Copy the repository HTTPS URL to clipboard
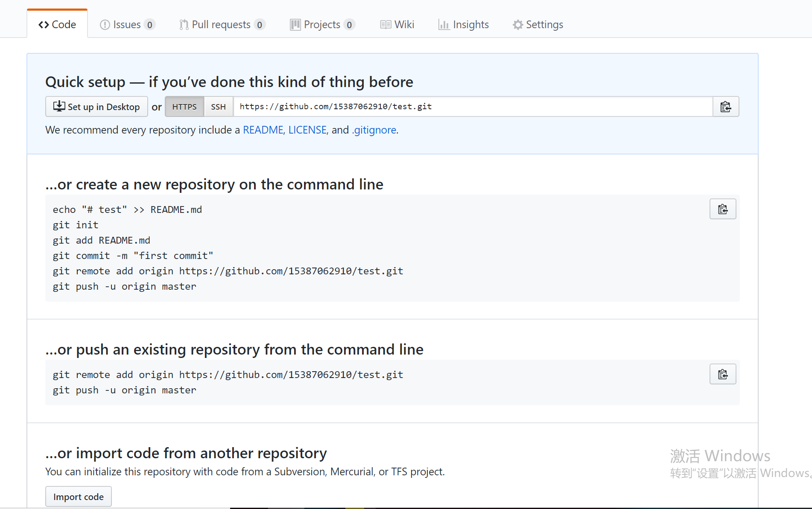 pos(726,107)
